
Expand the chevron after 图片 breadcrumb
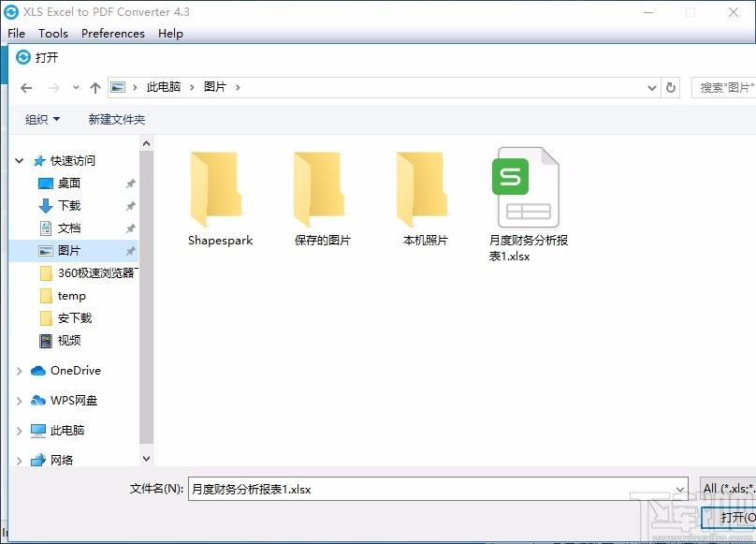point(238,87)
